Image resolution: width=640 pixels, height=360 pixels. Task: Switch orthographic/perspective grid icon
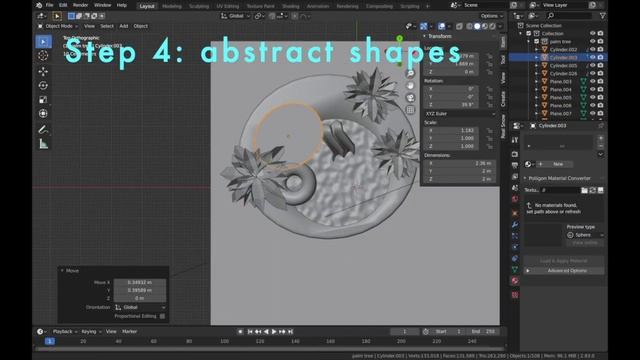click(x=410, y=110)
